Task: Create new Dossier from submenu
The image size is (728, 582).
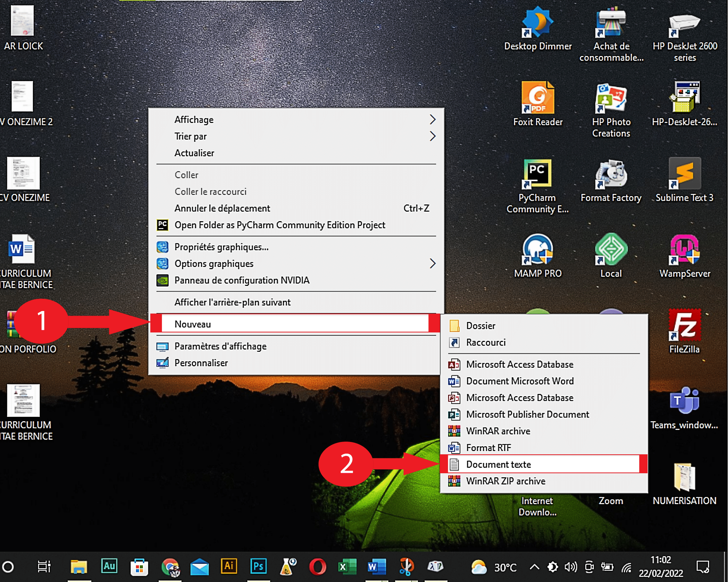Action: (x=544, y=326)
